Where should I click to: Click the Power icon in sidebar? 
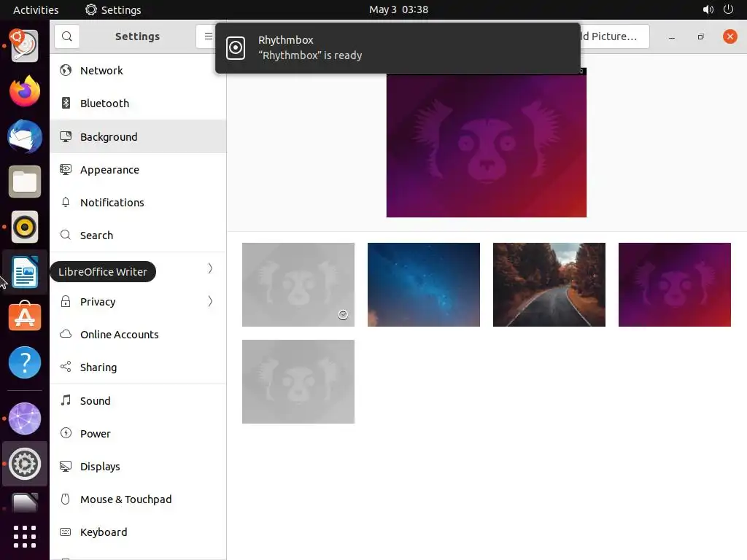[x=66, y=433]
